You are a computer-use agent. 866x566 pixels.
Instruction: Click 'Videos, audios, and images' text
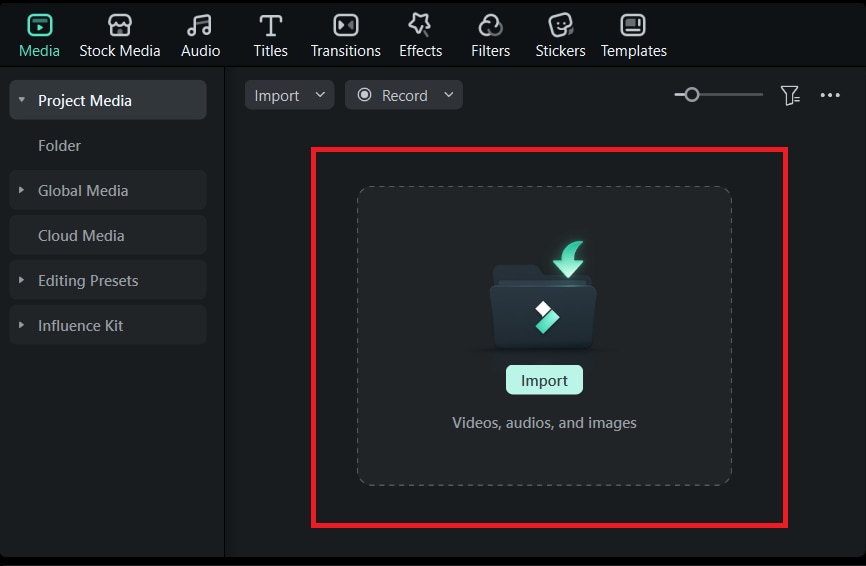pos(544,423)
